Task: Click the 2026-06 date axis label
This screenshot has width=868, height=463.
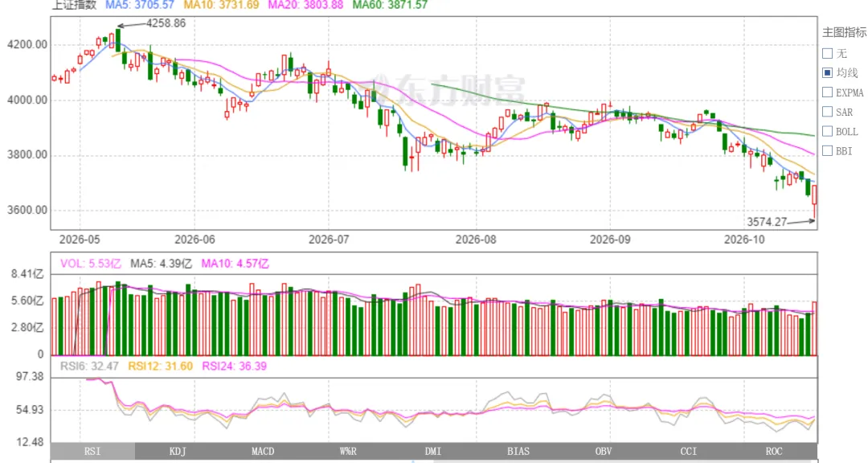Action: pyautogui.click(x=194, y=240)
